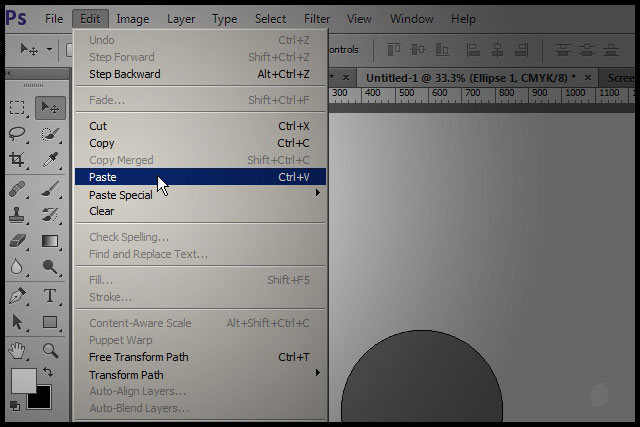Open the foreground color swatch
This screenshot has height=427, width=640.
[x=22, y=381]
